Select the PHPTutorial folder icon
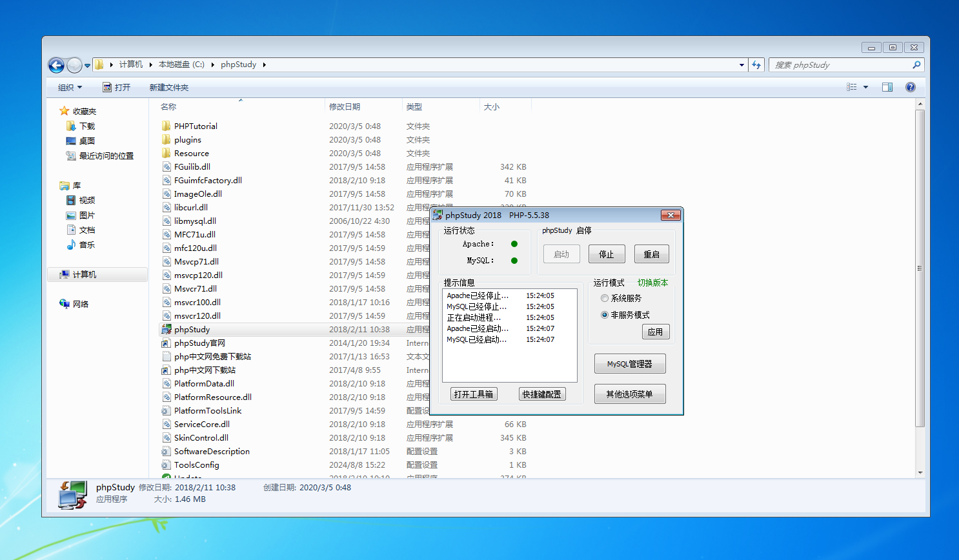959x560 pixels. click(x=167, y=126)
